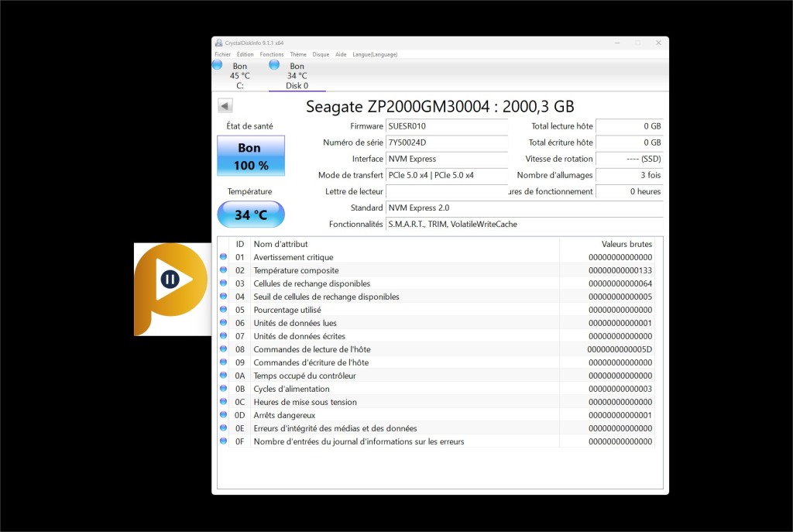The width and height of the screenshot is (793, 532).
Task: Click the status icon for Cellules de rechange disponibles
Action: pyautogui.click(x=224, y=283)
